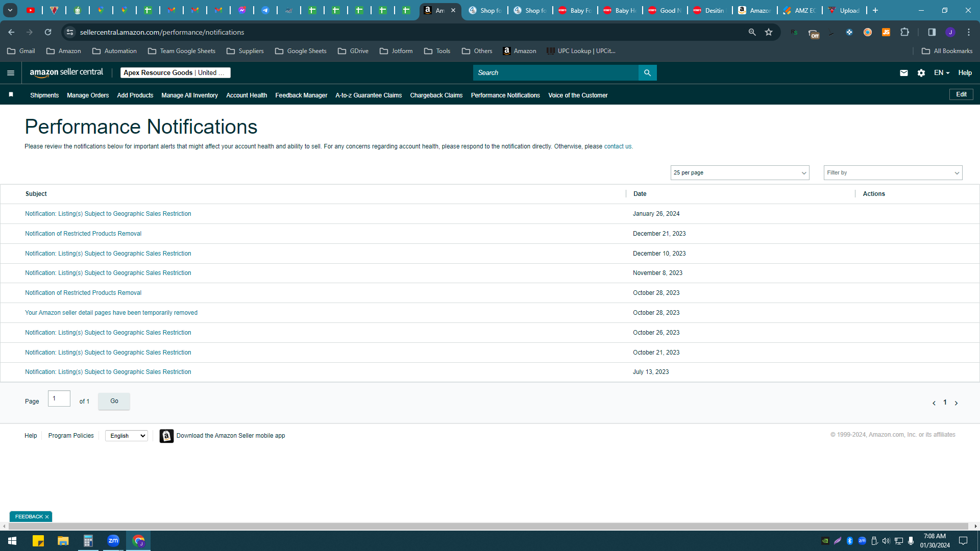This screenshot has width=980, height=551.
Task: Open All Bookmarks folder
Action: point(947,51)
